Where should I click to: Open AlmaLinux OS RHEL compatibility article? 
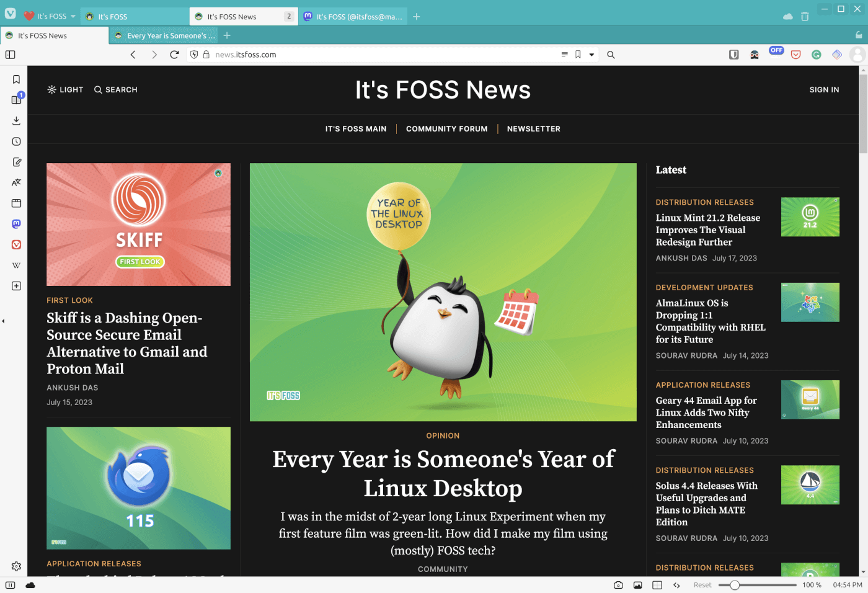tap(711, 321)
